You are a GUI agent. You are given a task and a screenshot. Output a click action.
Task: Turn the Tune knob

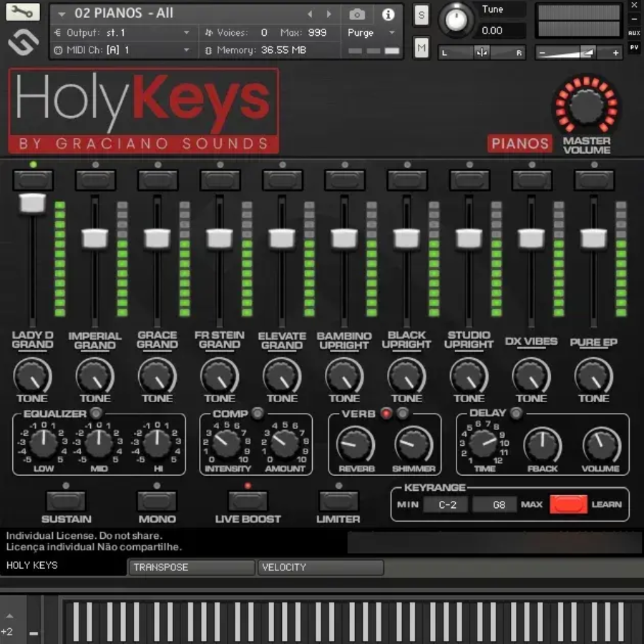[x=456, y=19]
